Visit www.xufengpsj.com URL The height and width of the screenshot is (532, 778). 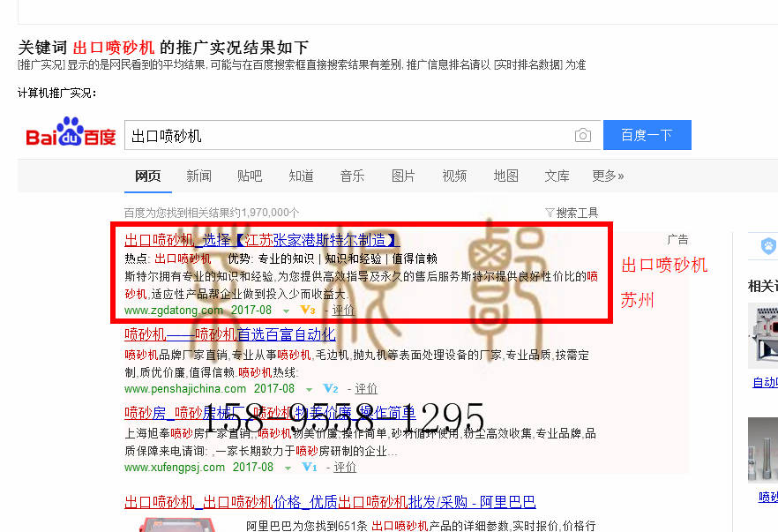pos(175,467)
